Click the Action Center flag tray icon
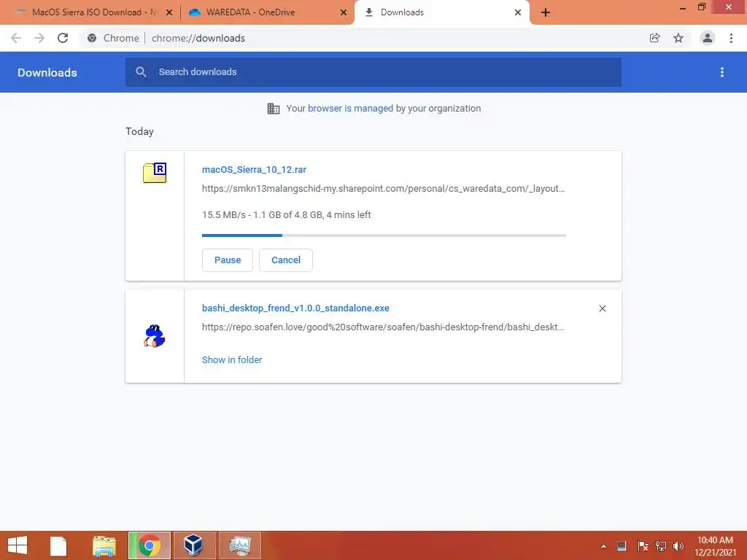This screenshot has height=560, width=747. pos(643,546)
